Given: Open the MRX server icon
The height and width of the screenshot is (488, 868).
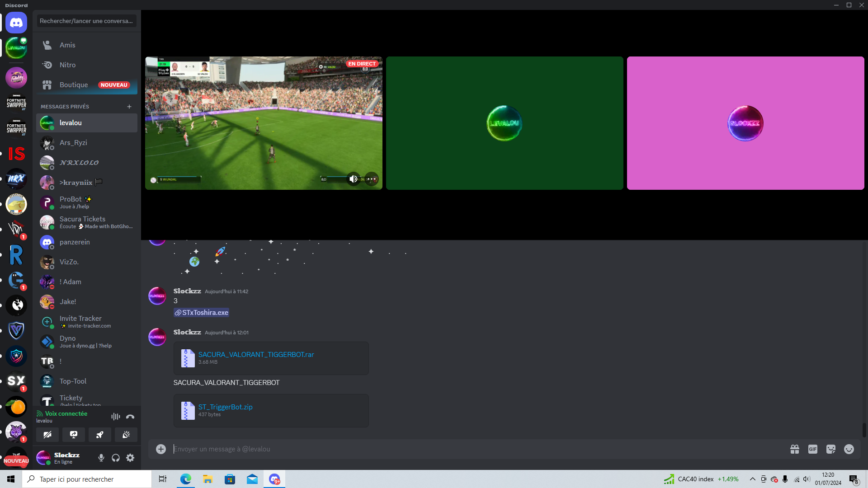Looking at the screenshot, I should (x=16, y=179).
